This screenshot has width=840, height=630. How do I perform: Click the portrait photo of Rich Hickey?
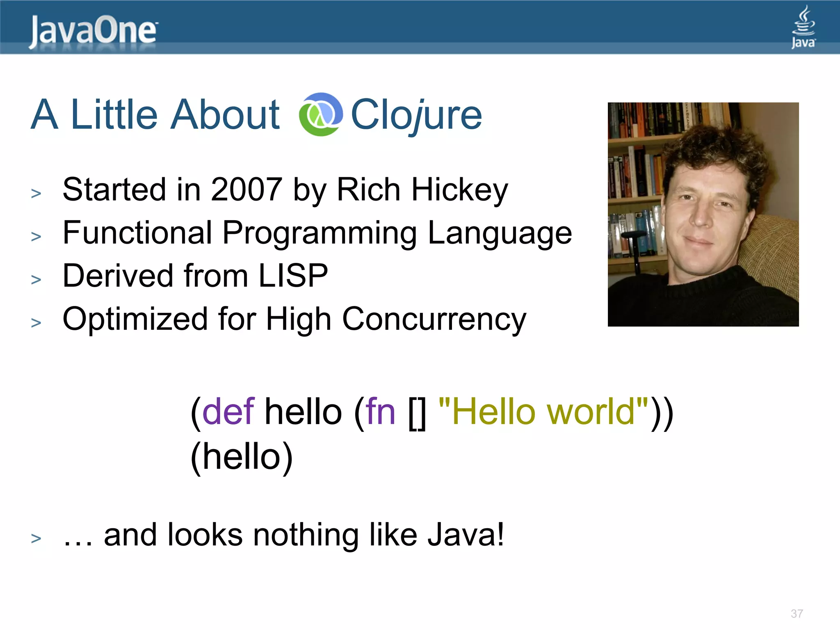point(703,214)
